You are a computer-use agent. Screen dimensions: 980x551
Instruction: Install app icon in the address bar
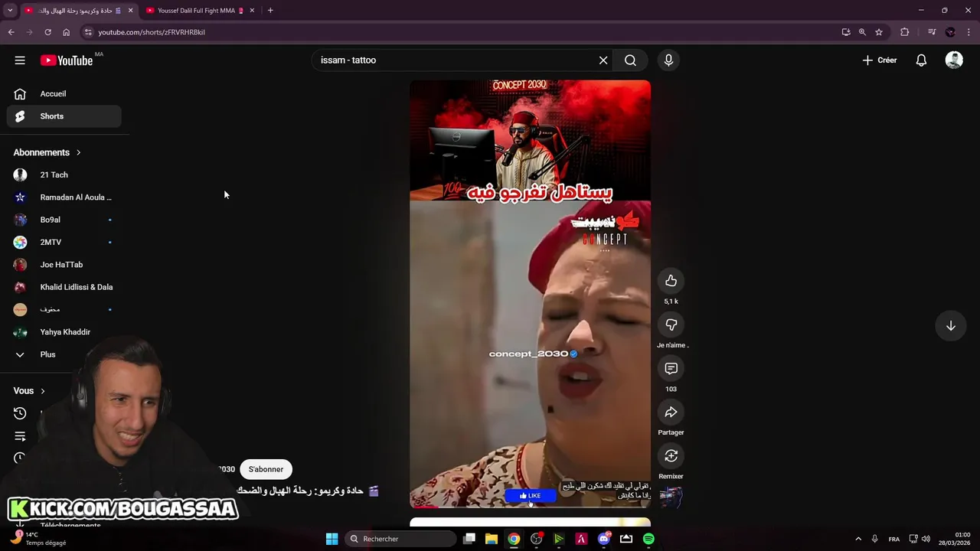click(x=845, y=32)
